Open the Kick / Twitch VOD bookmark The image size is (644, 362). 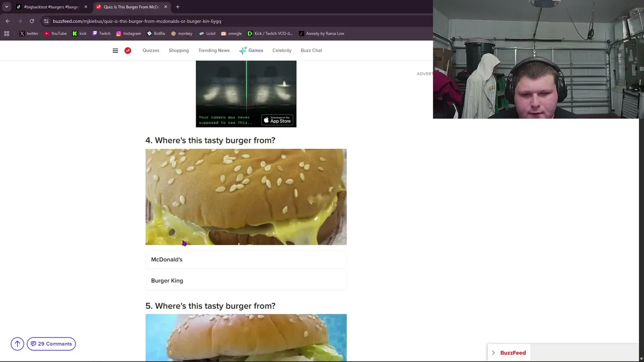tap(270, 34)
